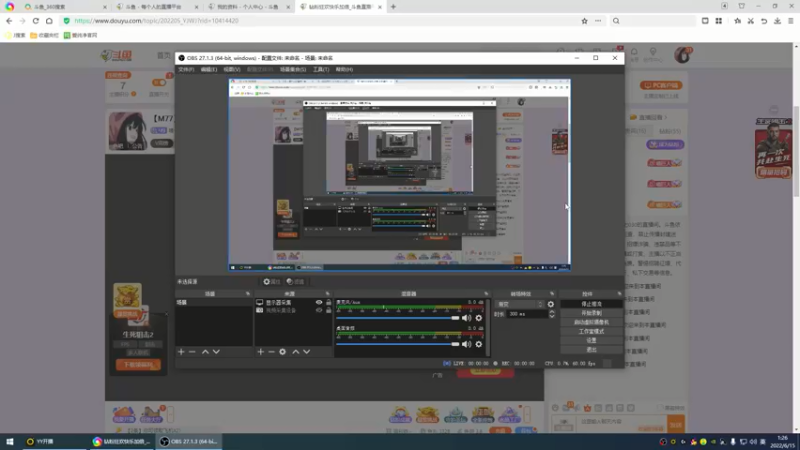Click the Studio Mode button in Controls
Screen dimensions: 800x450
[591, 332]
